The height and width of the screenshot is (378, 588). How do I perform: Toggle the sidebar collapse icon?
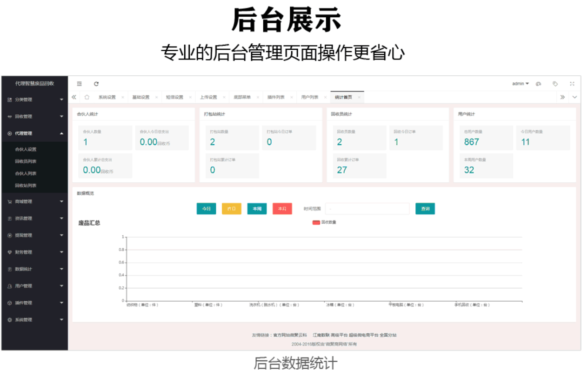point(80,84)
